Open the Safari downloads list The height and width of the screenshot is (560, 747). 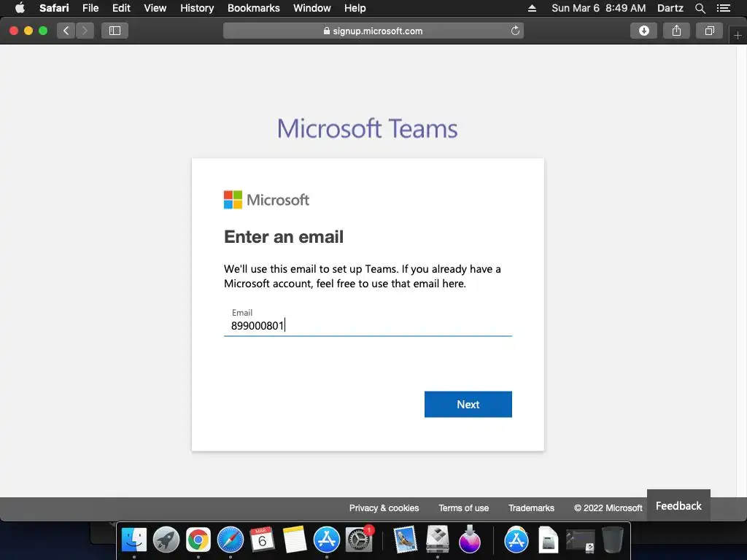(x=643, y=31)
